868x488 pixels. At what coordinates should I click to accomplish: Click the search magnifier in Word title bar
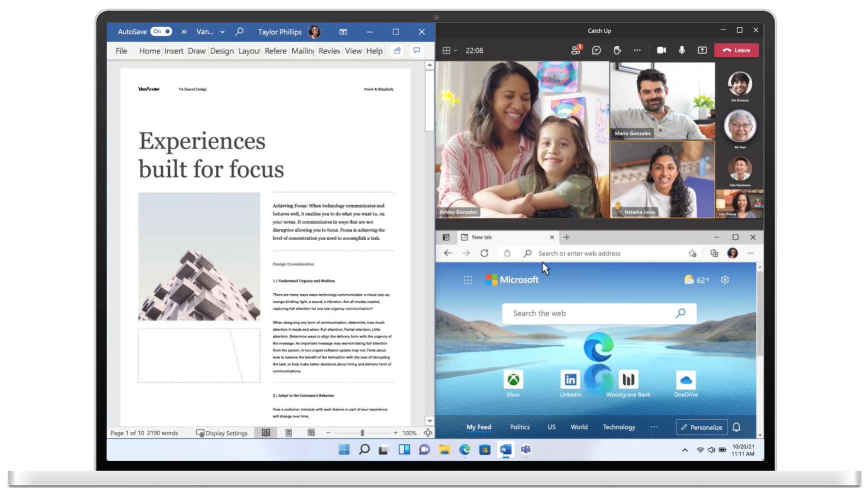(x=239, y=32)
